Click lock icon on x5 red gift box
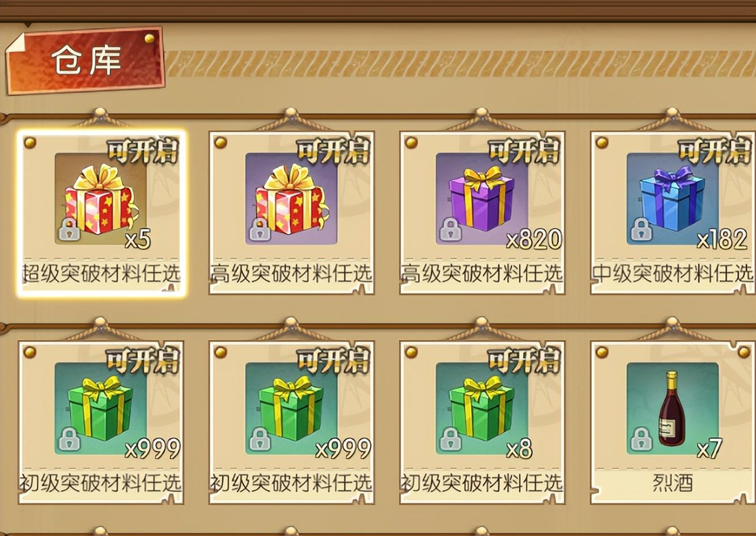This screenshot has height=536, width=756. (69, 229)
